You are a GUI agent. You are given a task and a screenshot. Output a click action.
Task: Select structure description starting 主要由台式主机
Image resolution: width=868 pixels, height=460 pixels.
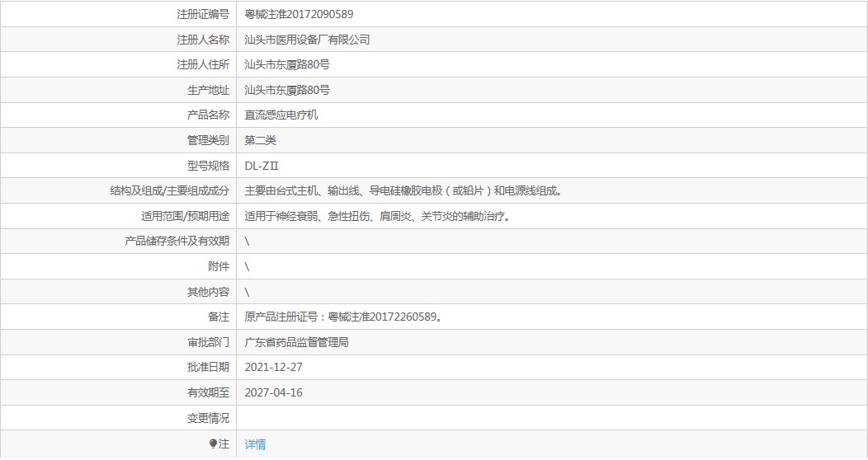(x=404, y=190)
